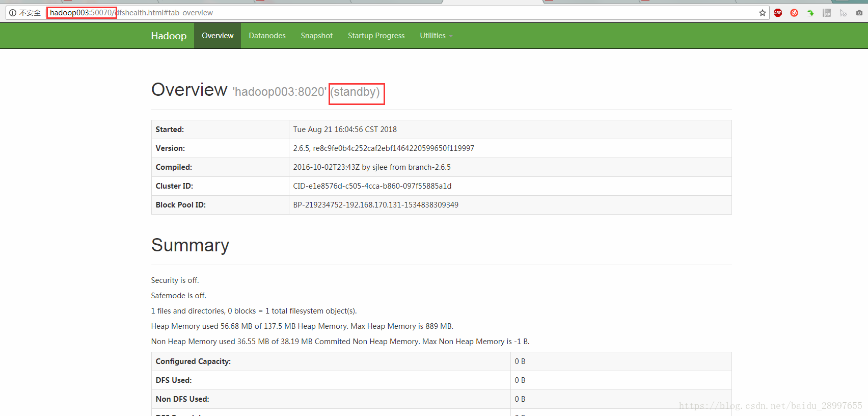The width and height of the screenshot is (868, 416).
Task: Click the Heap Memory used line
Action: [x=302, y=326]
